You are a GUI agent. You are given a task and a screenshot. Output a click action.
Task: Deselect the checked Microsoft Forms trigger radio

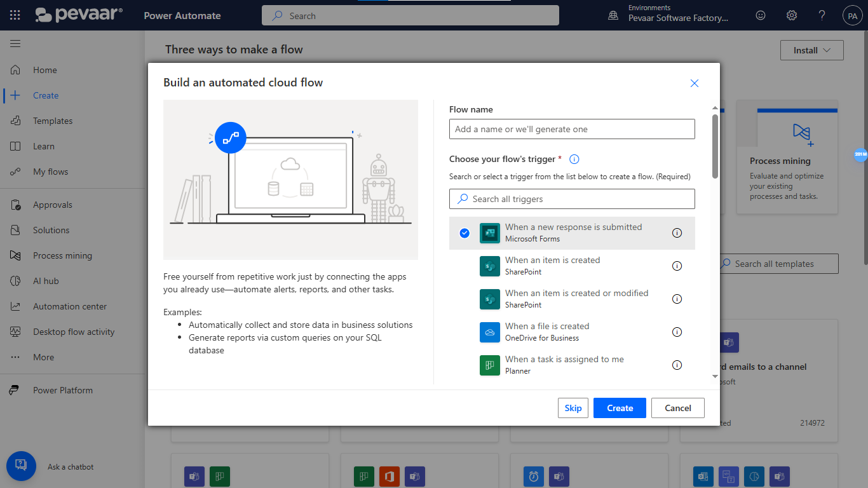point(465,233)
